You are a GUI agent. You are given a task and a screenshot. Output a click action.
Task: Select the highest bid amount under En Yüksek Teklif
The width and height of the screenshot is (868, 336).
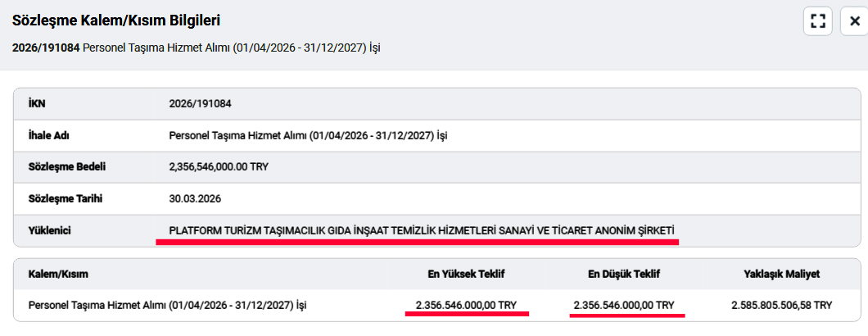click(x=467, y=305)
